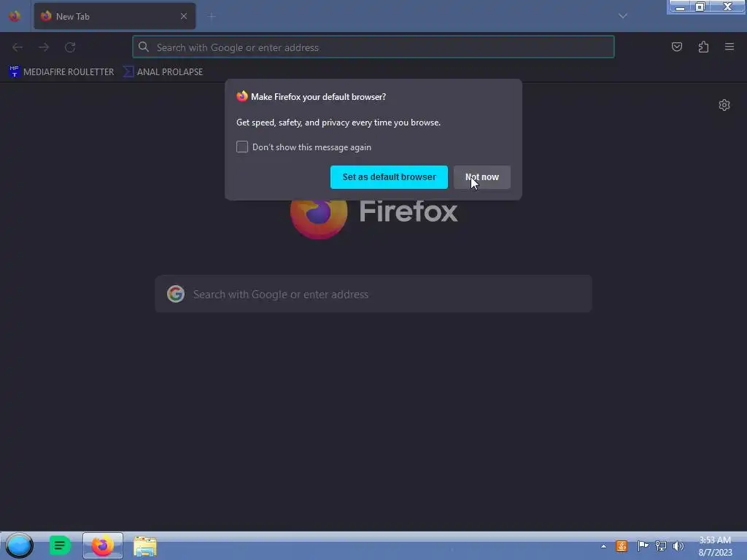Screen dimensions: 747x560
Task: Open the green notes app in taskbar
Action: 60,545
